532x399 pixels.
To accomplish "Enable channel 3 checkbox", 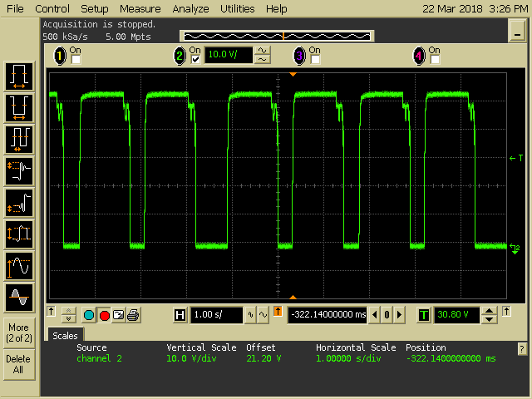I will pos(315,60).
